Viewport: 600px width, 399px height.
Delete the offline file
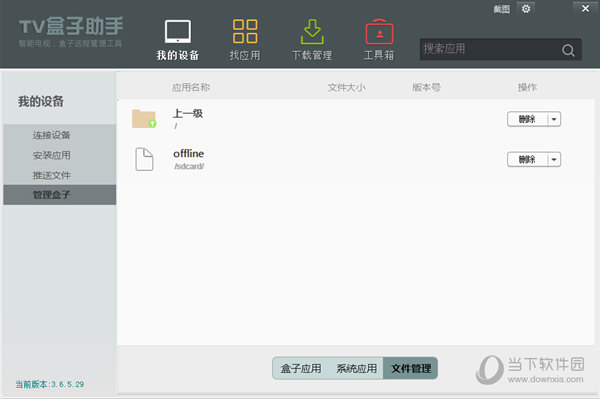tap(527, 160)
